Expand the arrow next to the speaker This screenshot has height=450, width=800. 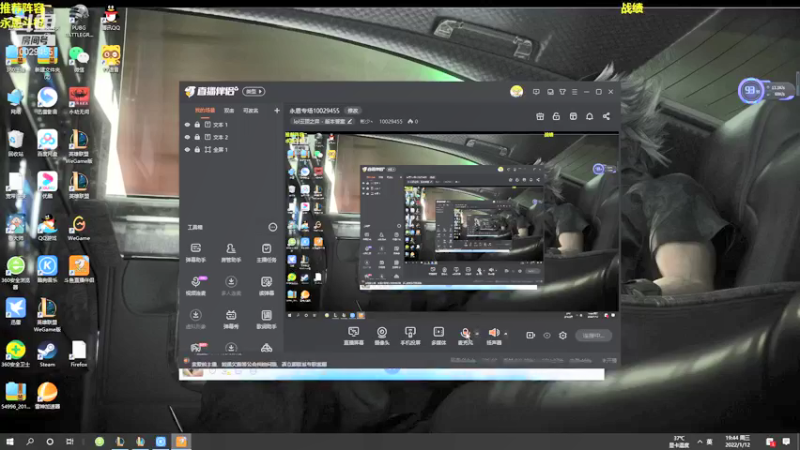click(x=506, y=334)
